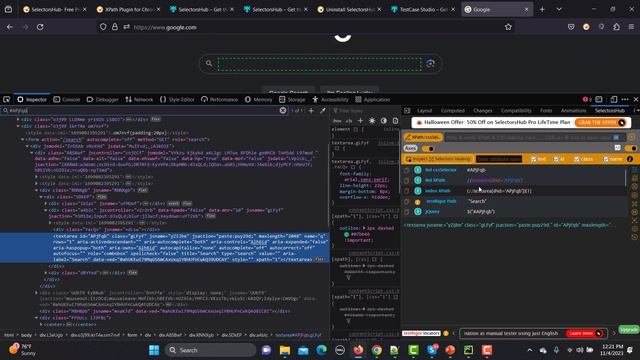This screenshot has width=640, height=360.
Task: Click the DevTools error count badge
Action: (x=587, y=99)
